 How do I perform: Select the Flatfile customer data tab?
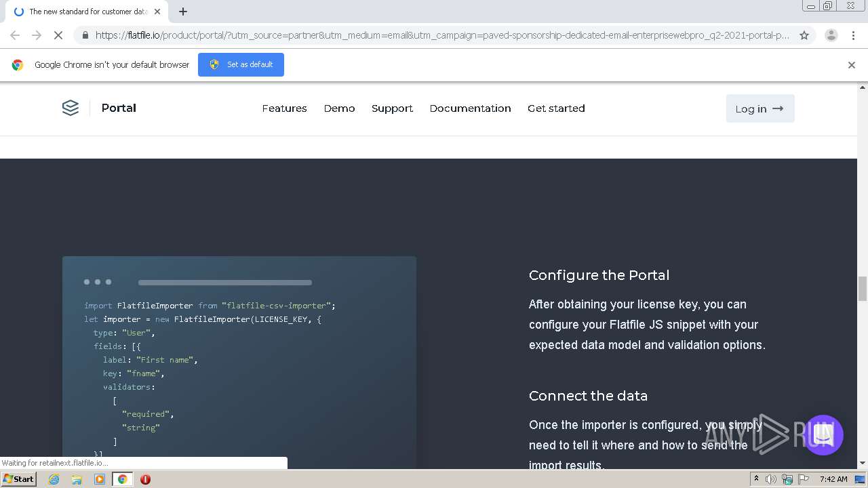click(x=86, y=12)
